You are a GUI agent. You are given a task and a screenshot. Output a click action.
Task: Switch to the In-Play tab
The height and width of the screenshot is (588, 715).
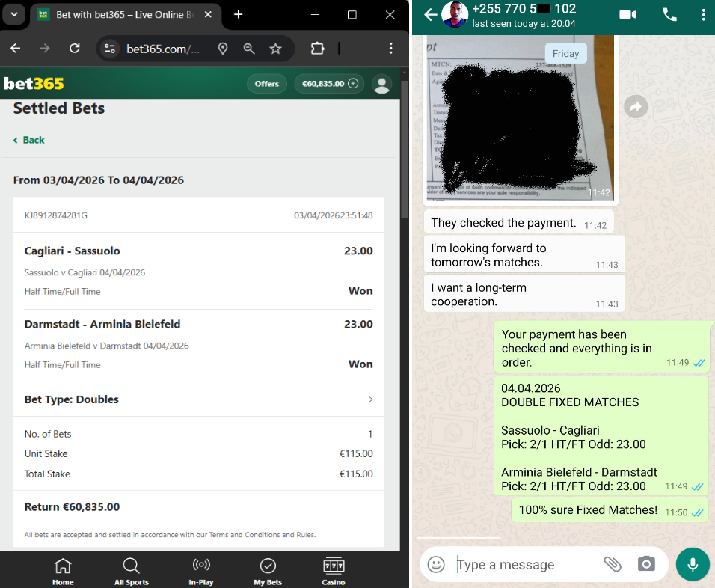click(200, 572)
